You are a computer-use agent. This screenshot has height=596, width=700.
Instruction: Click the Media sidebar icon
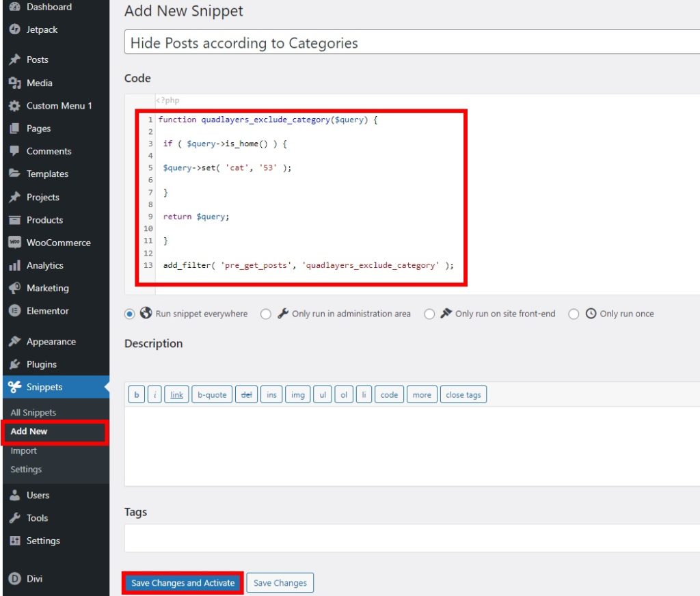[15, 83]
